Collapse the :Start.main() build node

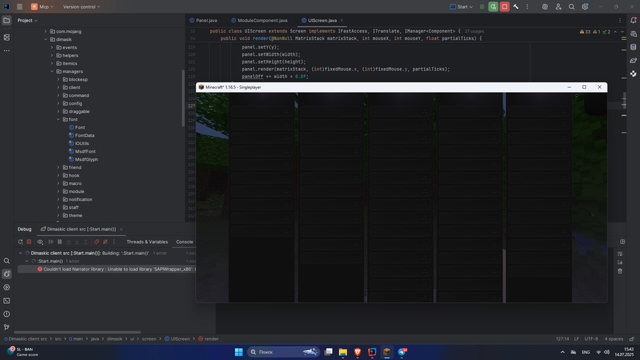(27, 261)
